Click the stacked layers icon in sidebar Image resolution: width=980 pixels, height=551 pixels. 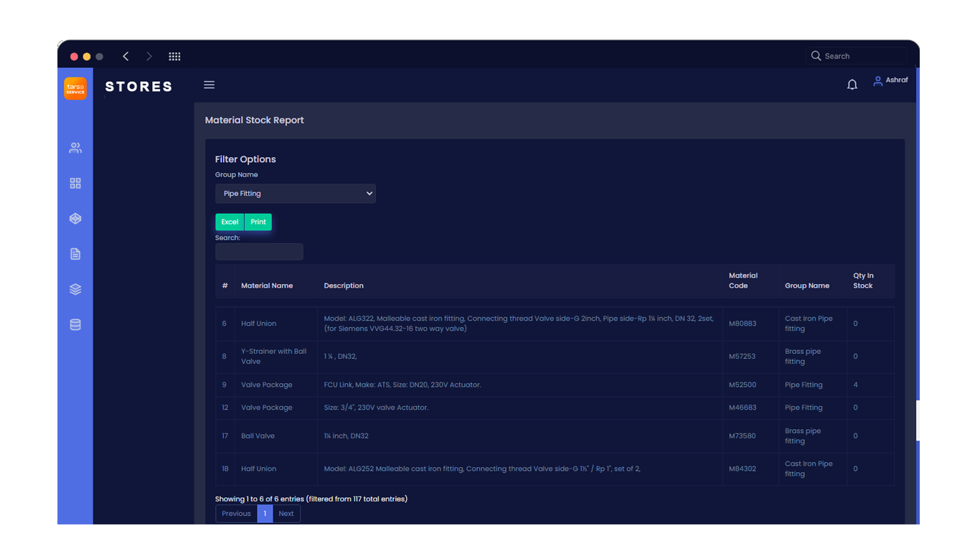(x=75, y=289)
